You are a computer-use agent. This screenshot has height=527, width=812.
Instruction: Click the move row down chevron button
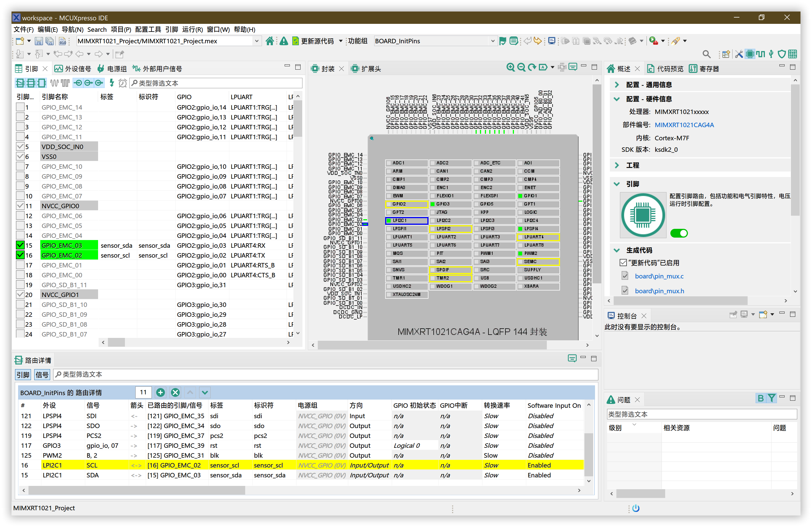205,392
